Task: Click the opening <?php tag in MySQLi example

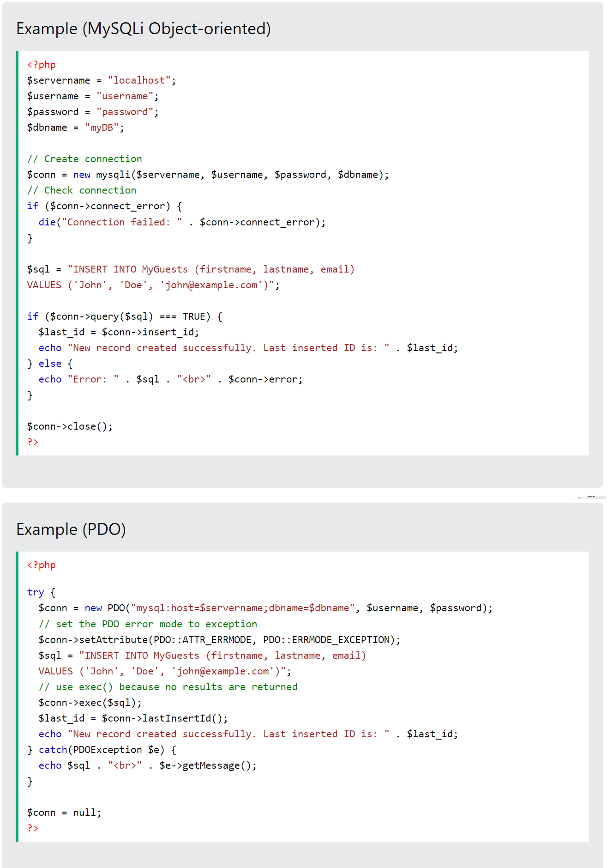Action: pyautogui.click(x=41, y=65)
